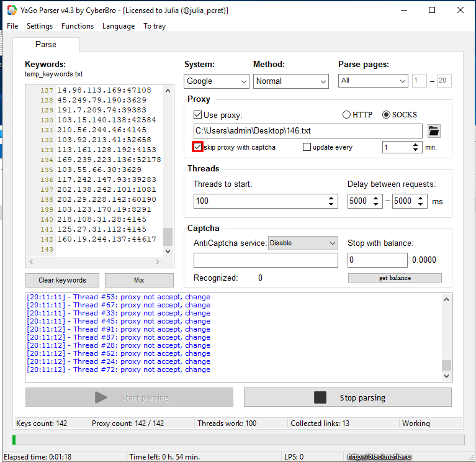Open the System dropdown showing Google

pos(216,81)
